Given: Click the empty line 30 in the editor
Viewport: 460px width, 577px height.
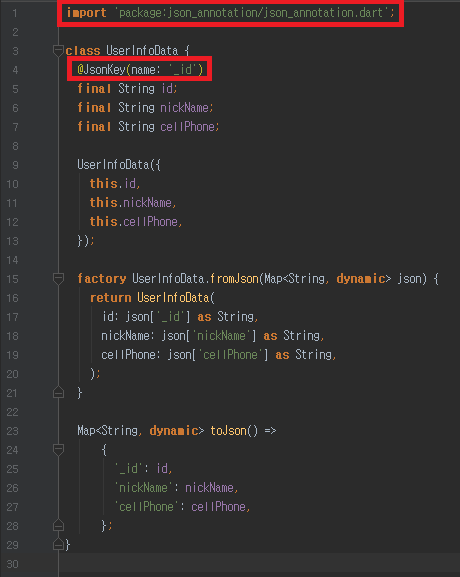Looking at the screenshot, I should [259, 564].
